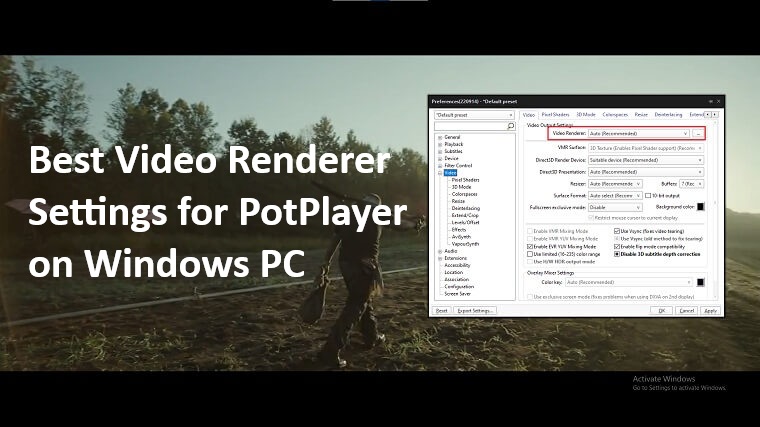Toggle Enable EVR YUV Mixing Mode
This screenshot has width=760, height=427.
tap(530, 247)
